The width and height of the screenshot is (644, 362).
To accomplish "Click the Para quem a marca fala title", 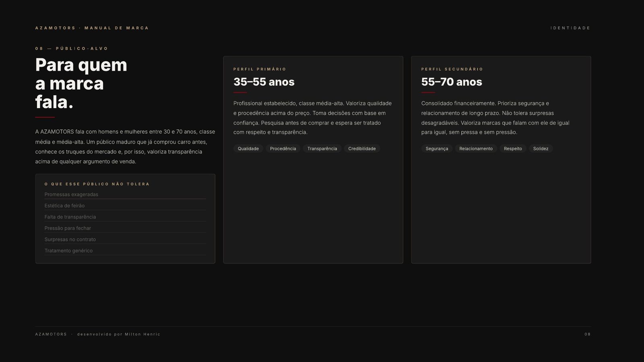I will 81,84.
